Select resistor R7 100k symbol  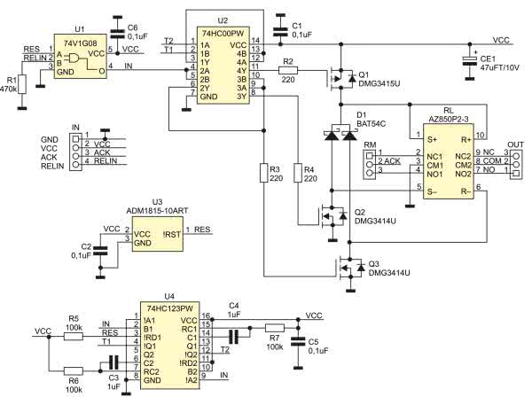272,329
